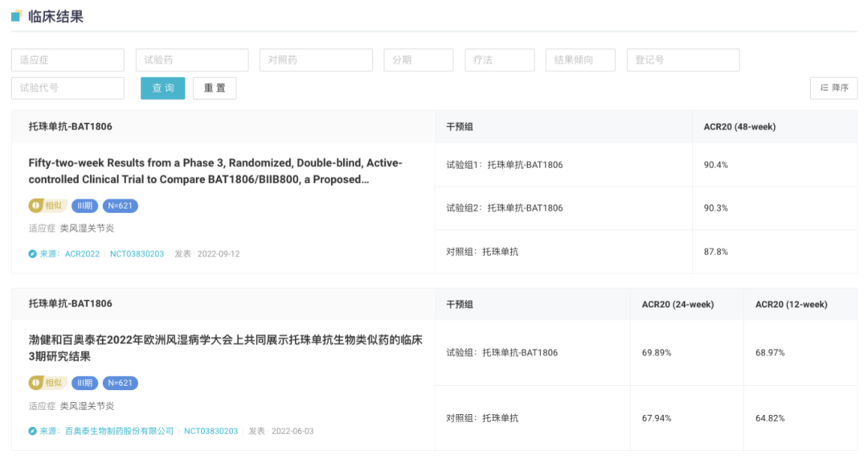Toggle the 降序 sort order button
Viewport: 868px width, 460px height.
(833, 88)
